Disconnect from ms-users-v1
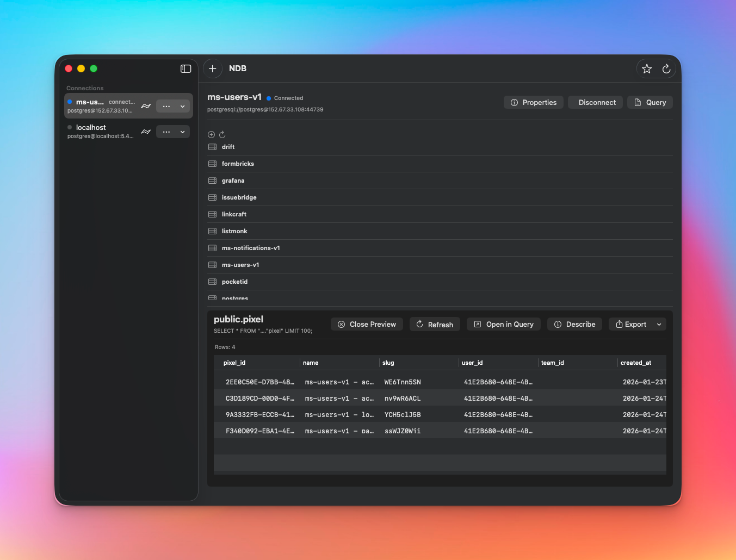This screenshot has width=736, height=560. [x=595, y=102]
